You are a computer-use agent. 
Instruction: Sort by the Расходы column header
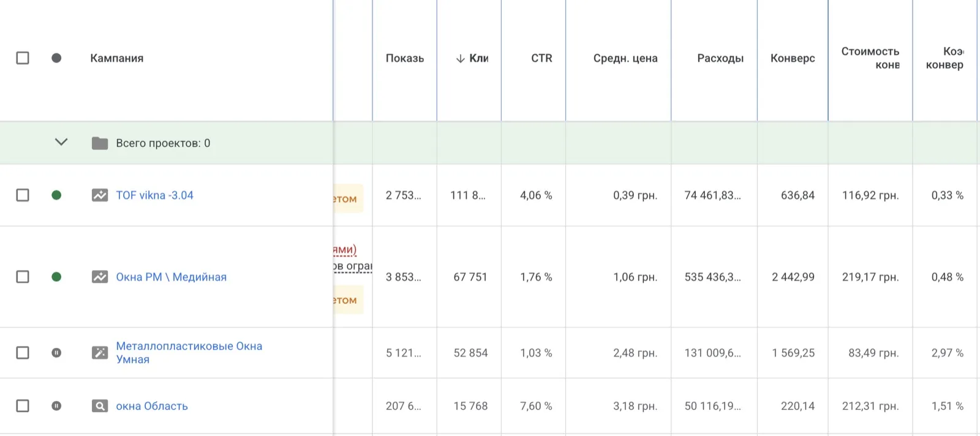coord(720,58)
